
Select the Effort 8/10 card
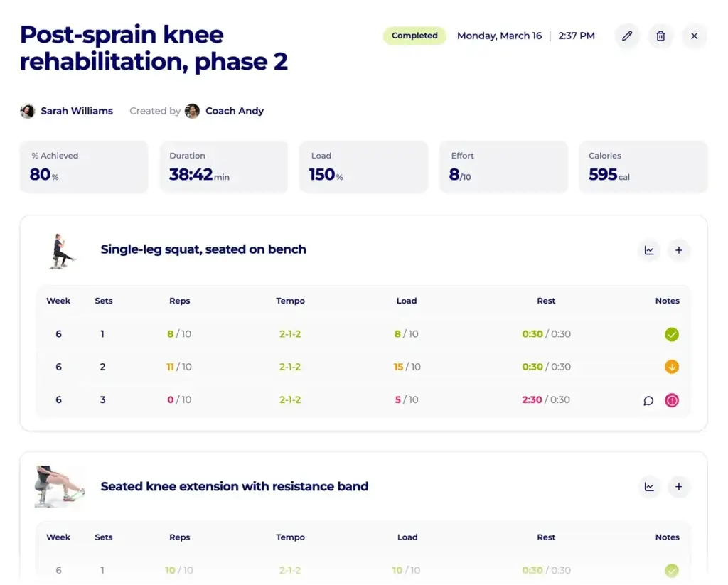click(504, 167)
